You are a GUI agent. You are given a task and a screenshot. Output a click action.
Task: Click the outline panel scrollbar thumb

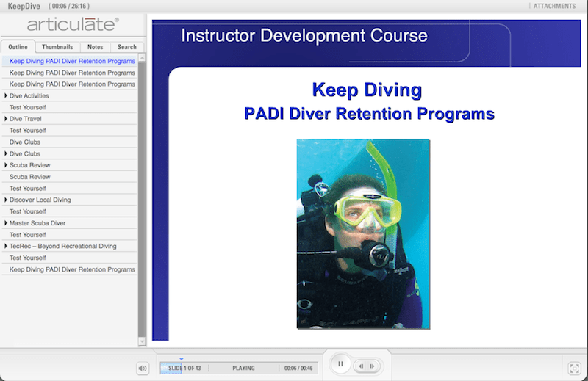click(142, 199)
